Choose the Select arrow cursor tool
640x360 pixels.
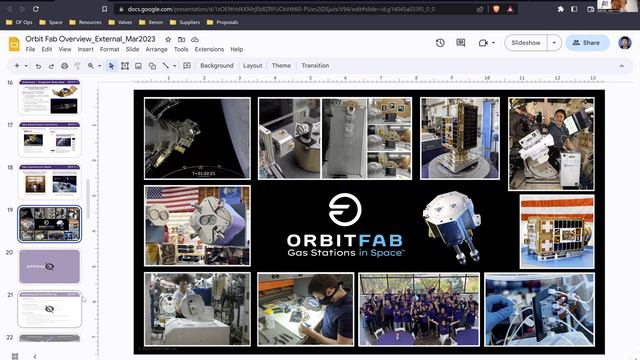(111, 66)
